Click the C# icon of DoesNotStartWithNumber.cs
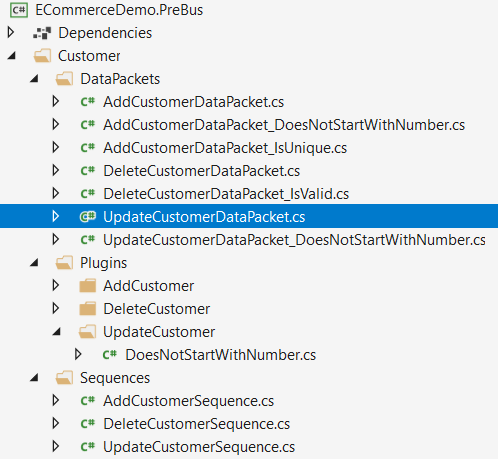 point(110,354)
